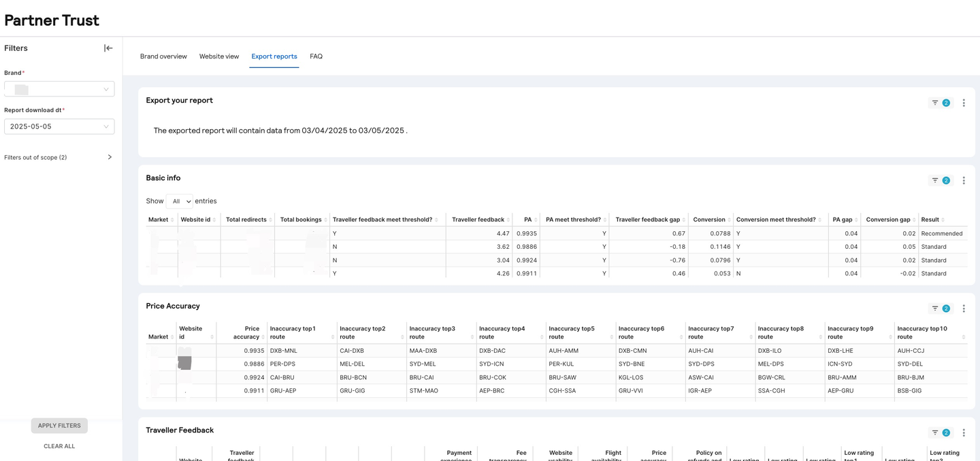Click the Partner Trust title
The image size is (980, 461).
tap(52, 20)
